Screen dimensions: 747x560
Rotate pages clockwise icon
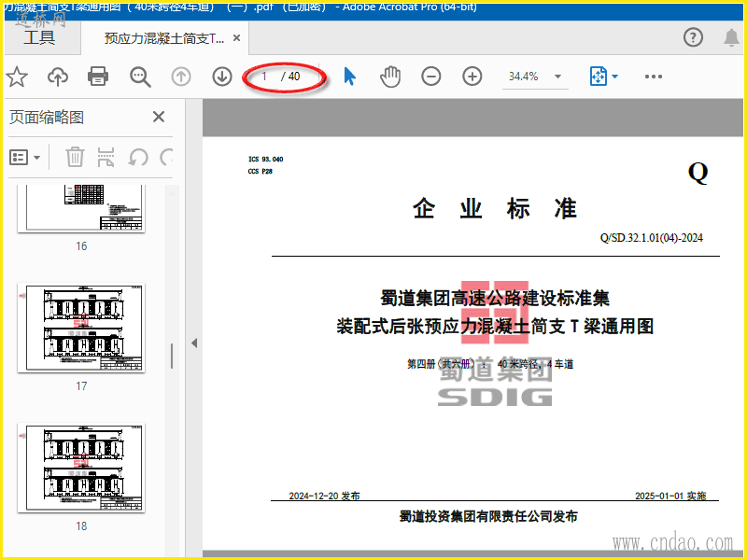166,157
